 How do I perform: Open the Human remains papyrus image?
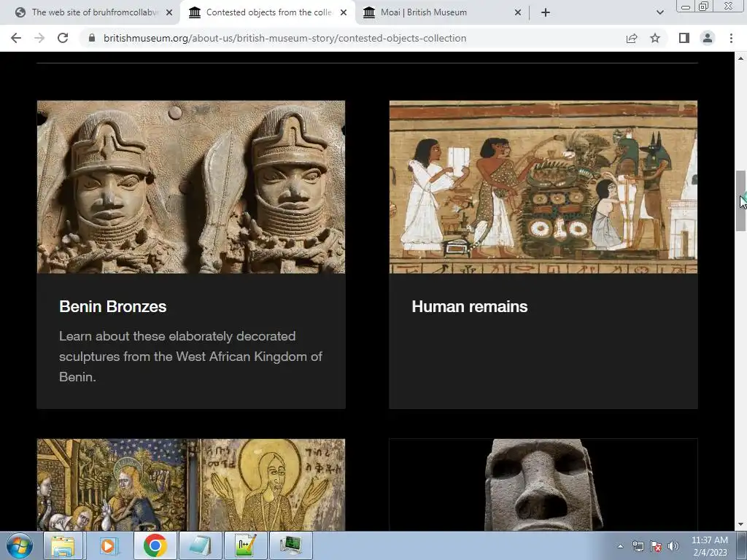pyautogui.click(x=543, y=187)
